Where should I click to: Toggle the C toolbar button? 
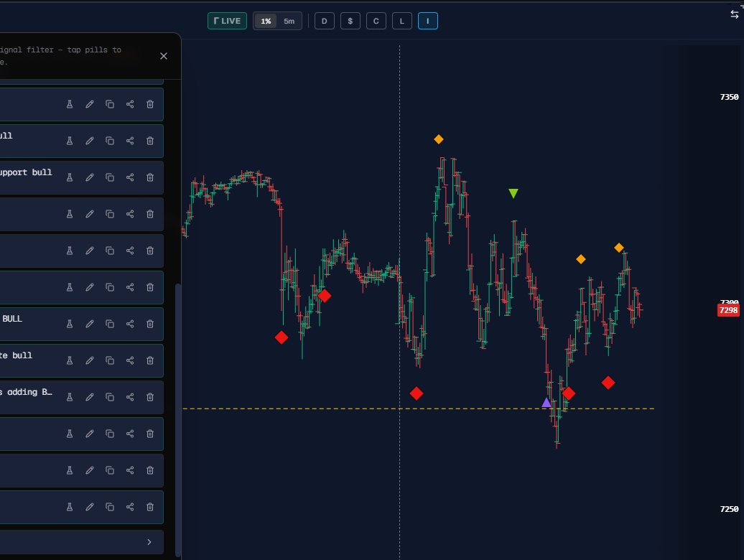coord(376,21)
